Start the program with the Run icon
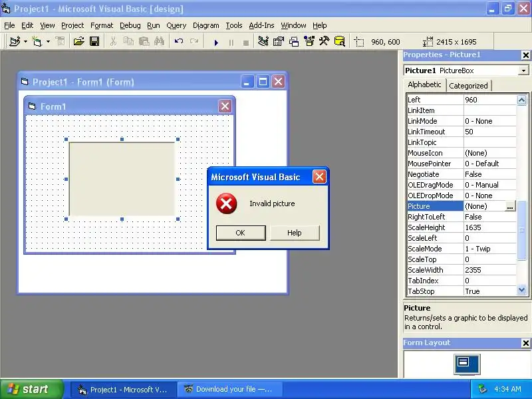 tap(216, 43)
